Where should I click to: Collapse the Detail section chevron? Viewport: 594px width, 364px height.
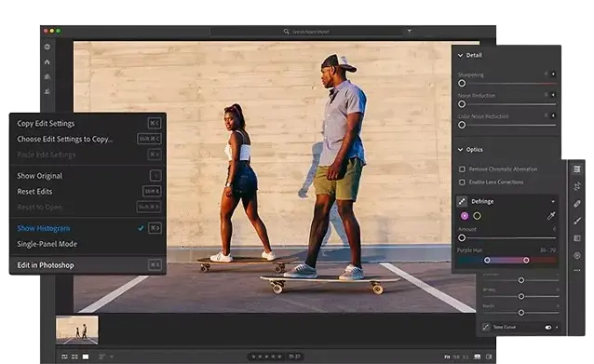click(460, 55)
